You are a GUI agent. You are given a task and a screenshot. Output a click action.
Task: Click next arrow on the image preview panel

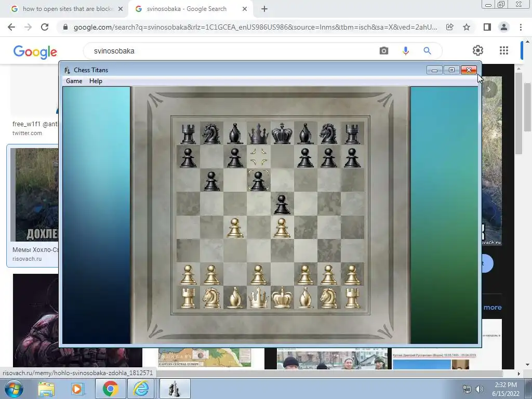click(x=489, y=89)
